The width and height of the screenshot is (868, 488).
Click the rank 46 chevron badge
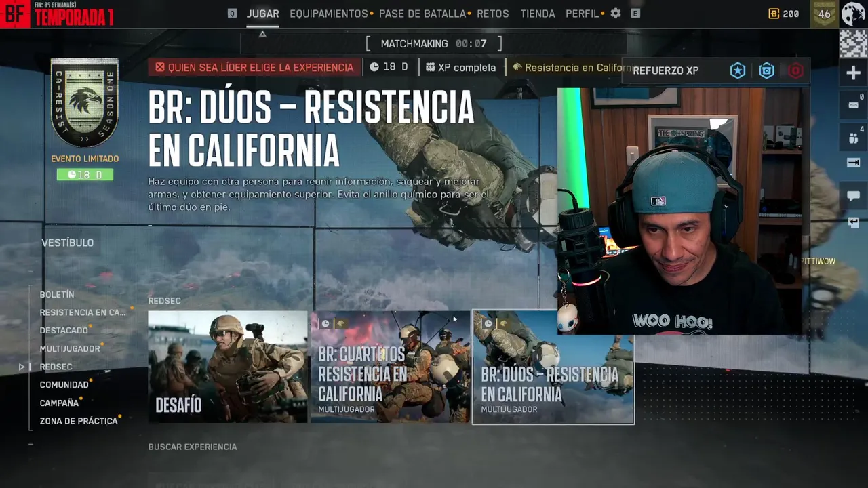[x=824, y=14]
